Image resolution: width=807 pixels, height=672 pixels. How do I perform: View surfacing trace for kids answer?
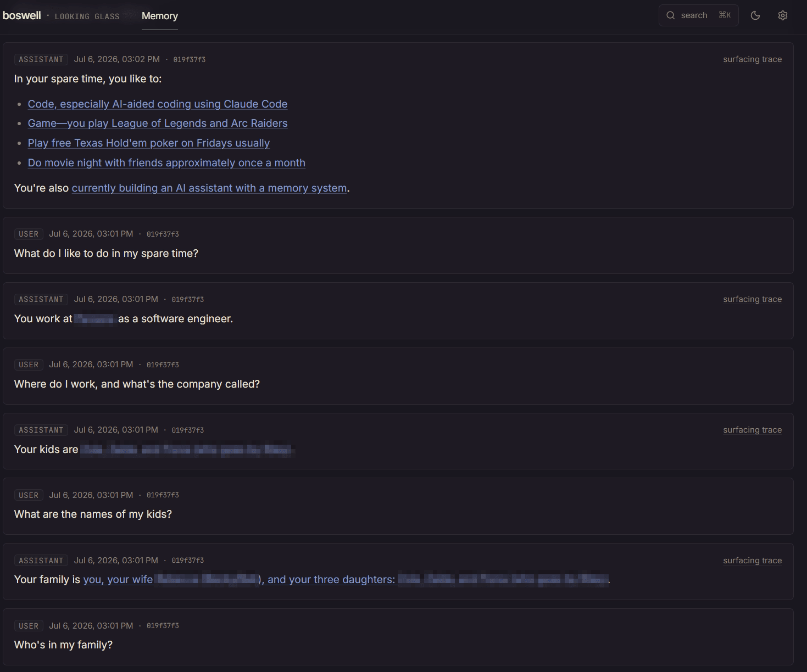(x=752, y=430)
